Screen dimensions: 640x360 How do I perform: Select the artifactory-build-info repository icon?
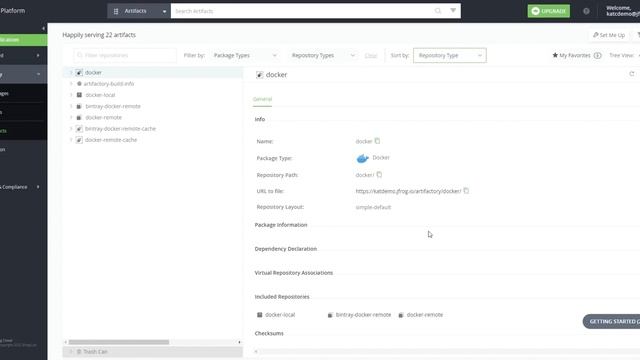tap(79, 84)
